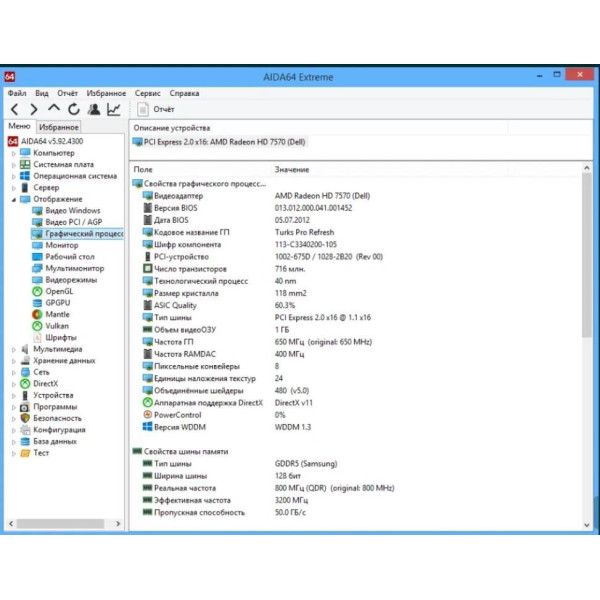
Task: Open the graph chart toolbar icon
Action: (x=114, y=109)
